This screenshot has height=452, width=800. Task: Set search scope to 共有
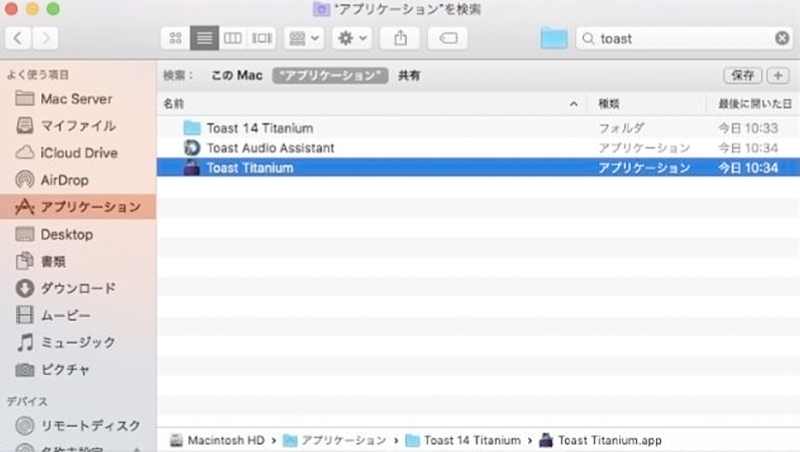click(x=409, y=76)
